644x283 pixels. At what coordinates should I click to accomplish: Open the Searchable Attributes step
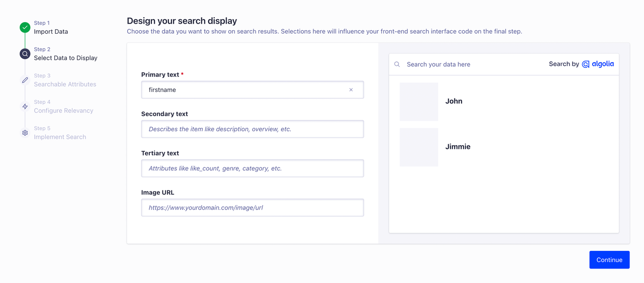pyautogui.click(x=65, y=84)
